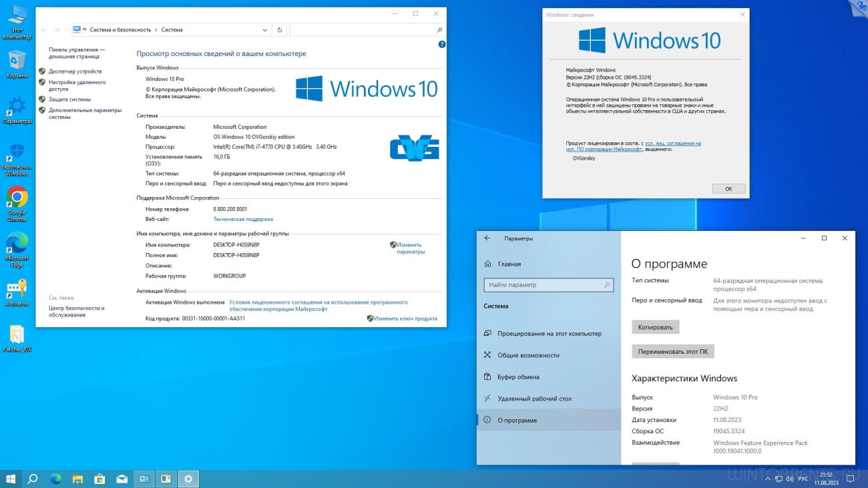Viewport: 868px width, 488px height.
Task: Click the help question mark icon in System window
Action: click(441, 44)
